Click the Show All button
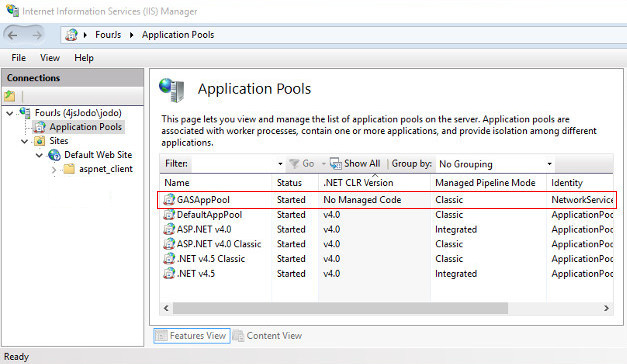 click(x=355, y=164)
